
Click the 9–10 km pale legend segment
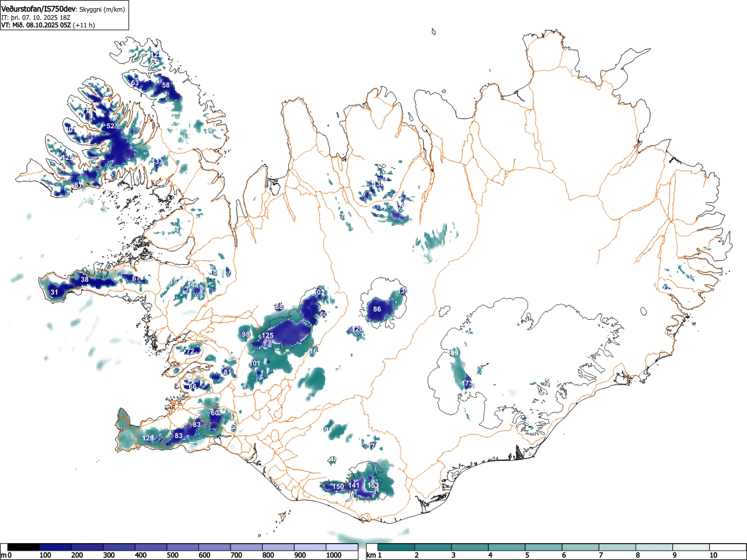[x=691, y=547]
